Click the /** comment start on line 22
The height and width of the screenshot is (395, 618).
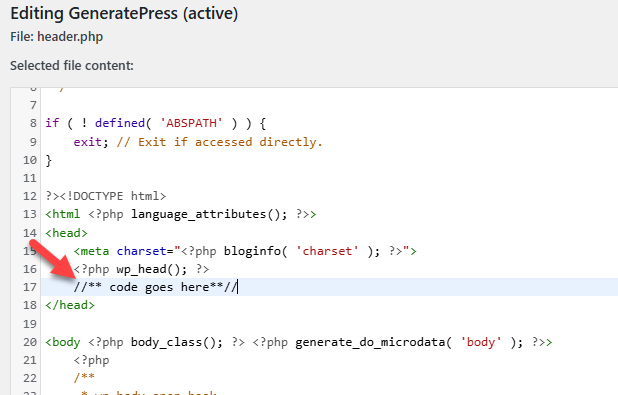(x=84, y=378)
